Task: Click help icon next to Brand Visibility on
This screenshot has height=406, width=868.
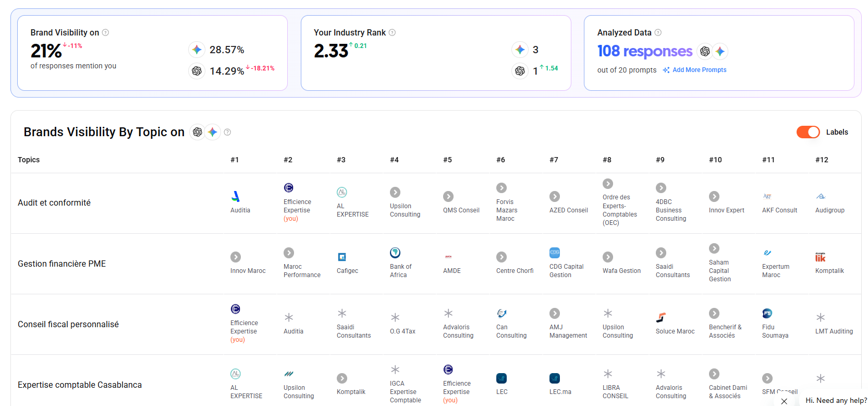Action: point(105,32)
